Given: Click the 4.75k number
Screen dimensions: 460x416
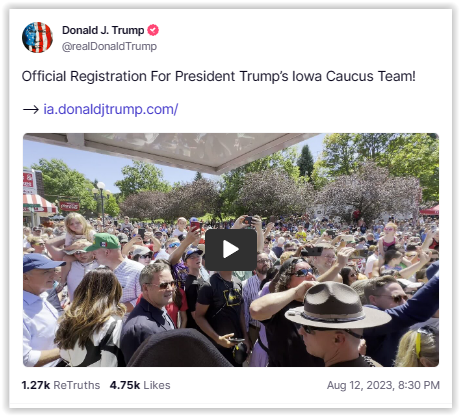Looking at the screenshot, I should 125,385.
